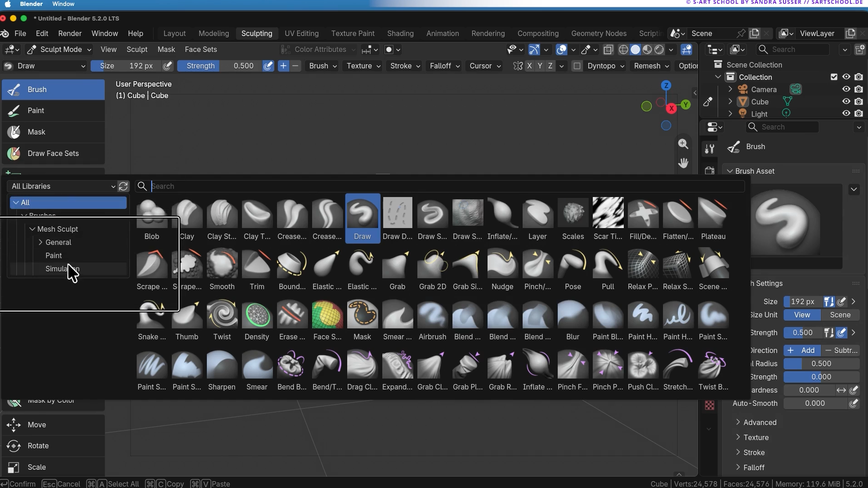Select the Paint catalog

tap(54, 255)
